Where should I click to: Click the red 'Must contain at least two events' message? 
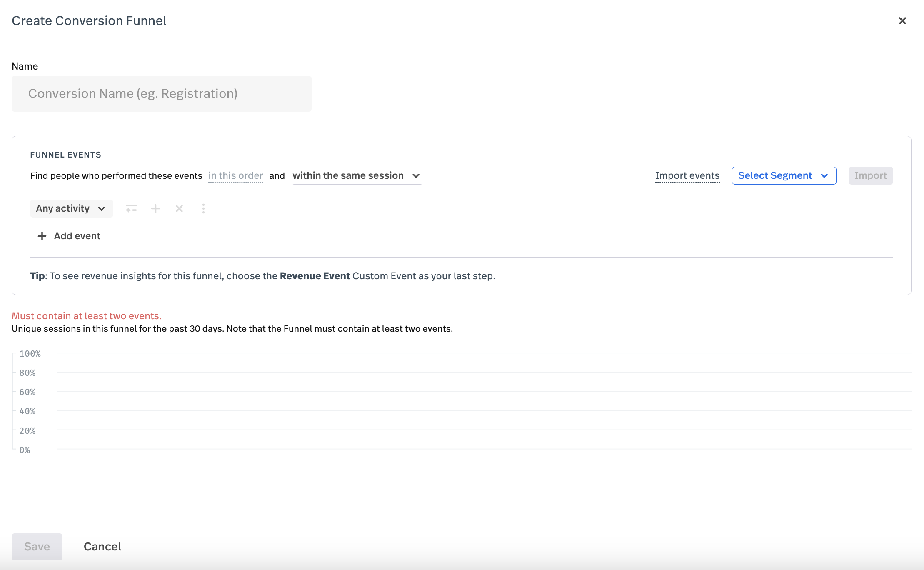pyautogui.click(x=87, y=316)
